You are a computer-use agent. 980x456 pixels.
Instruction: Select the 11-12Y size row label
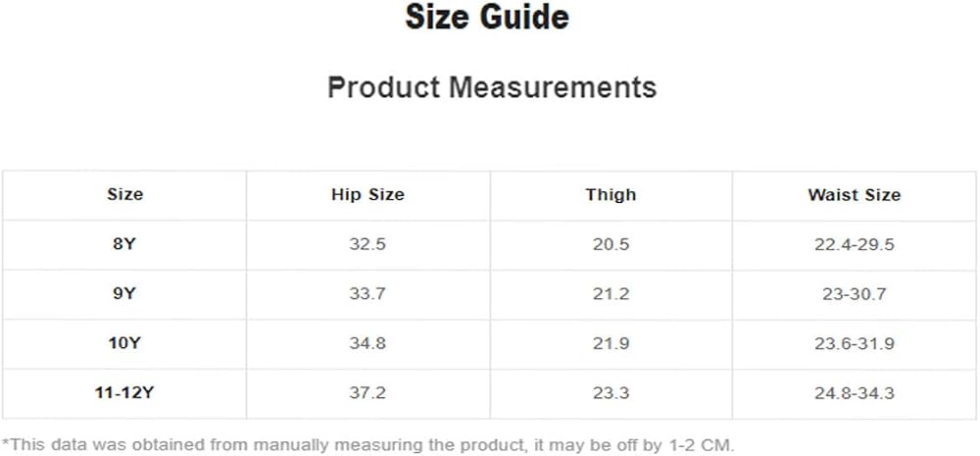click(x=124, y=393)
